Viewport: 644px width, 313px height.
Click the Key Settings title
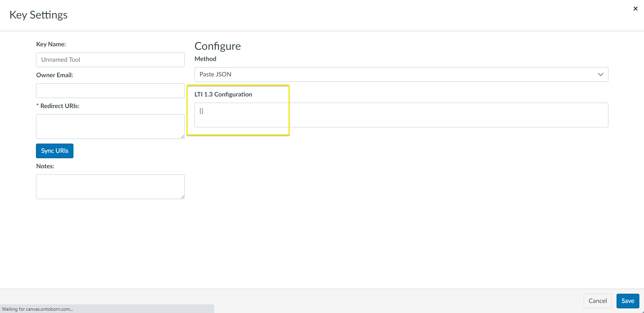[x=39, y=15]
